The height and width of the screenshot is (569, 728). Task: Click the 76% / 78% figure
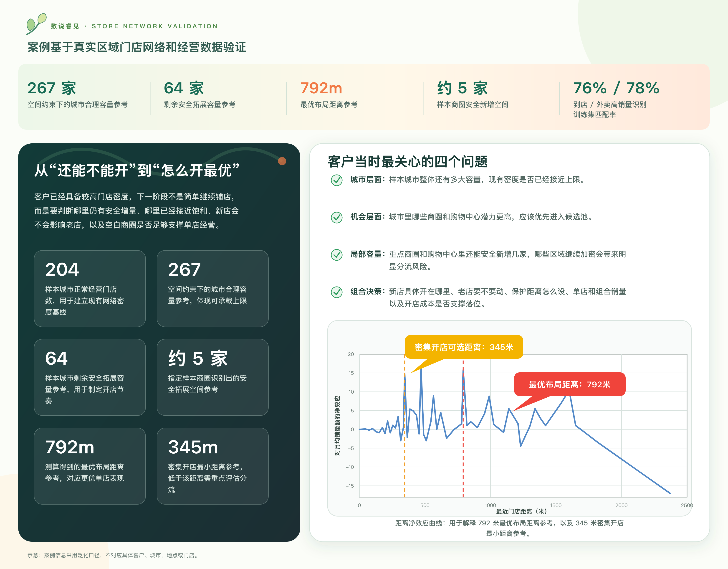616,88
